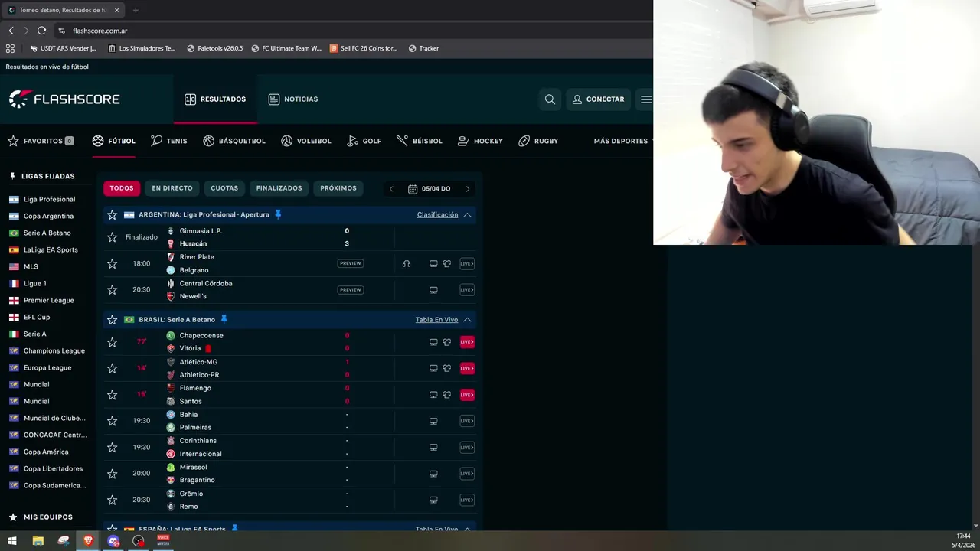Image resolution: width=980 pixels, height=551 pixels.
Task: Open the Noticias section
Action: click(x=293, y=99)
